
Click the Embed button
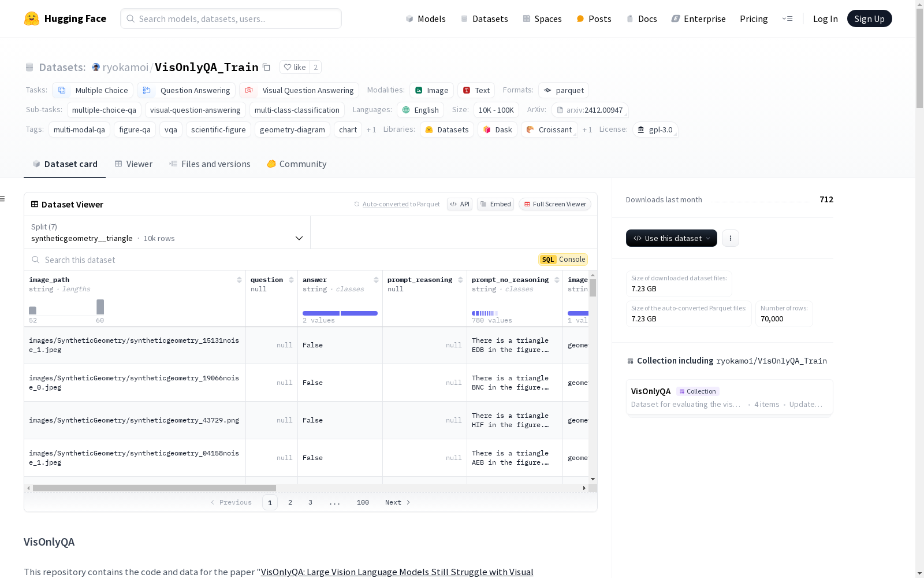tap(495, 204)
